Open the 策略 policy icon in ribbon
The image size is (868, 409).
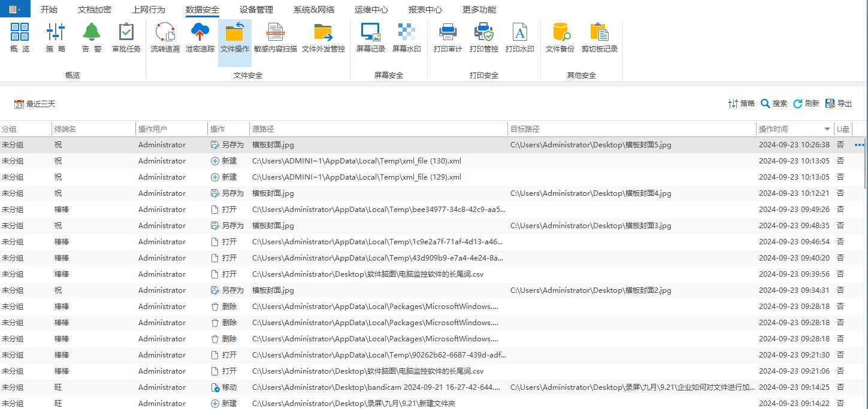coord(56,38)
